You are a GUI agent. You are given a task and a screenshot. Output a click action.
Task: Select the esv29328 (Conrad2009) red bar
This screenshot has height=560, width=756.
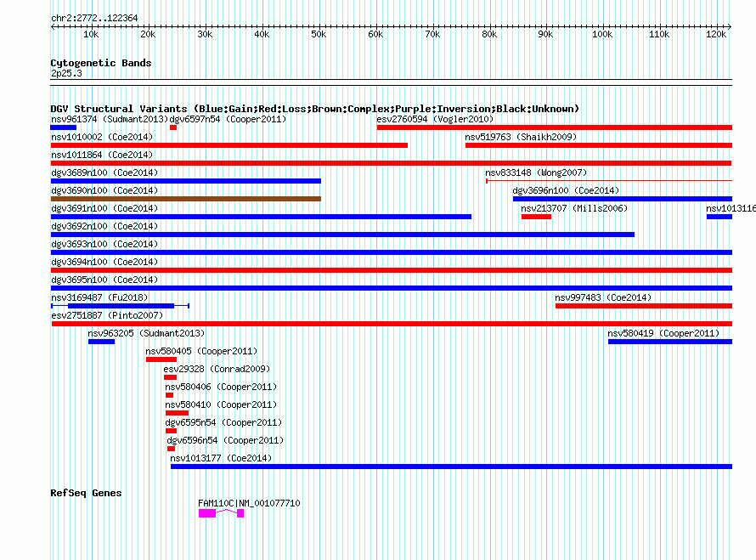click(170, 377)
